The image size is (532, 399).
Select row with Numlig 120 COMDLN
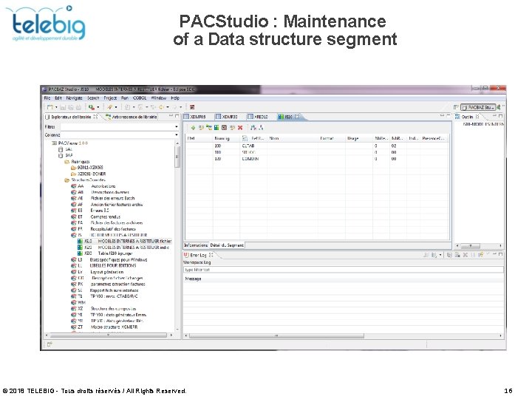click(x=317, y=159)
